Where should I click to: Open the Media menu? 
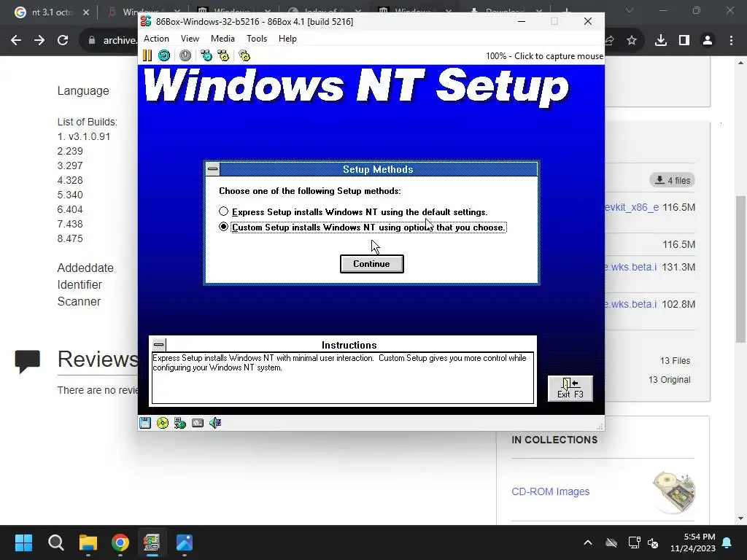(222, 39)
